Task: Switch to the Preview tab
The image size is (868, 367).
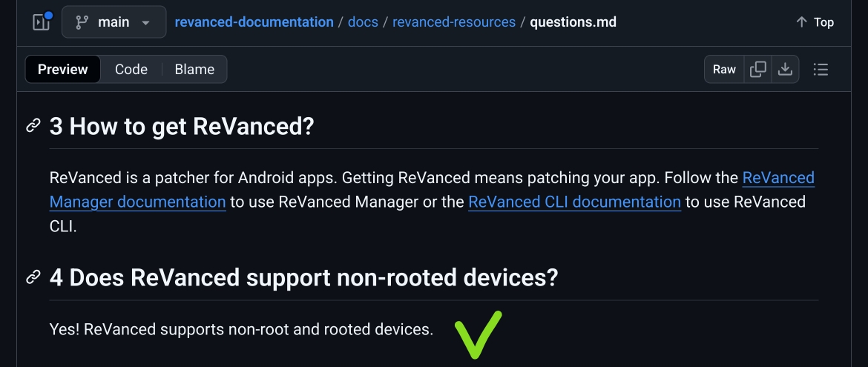Action: tap(63, 70)
